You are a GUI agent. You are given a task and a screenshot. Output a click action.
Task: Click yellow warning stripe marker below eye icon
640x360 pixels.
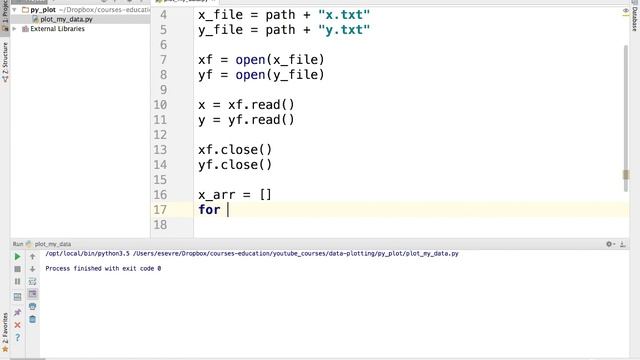tap(625, 16)
